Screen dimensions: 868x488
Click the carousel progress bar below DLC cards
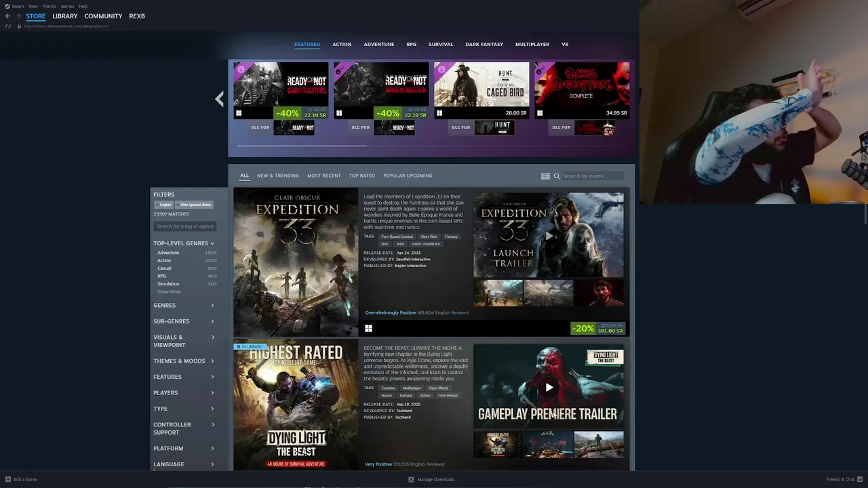[x=301, y=145]
